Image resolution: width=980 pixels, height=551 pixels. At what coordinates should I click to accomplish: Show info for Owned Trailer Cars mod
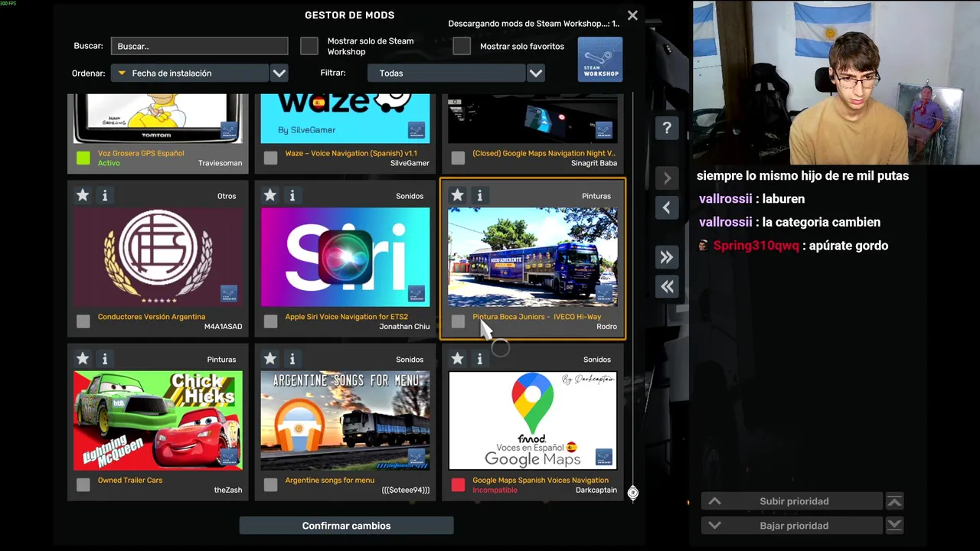(105, 359)
